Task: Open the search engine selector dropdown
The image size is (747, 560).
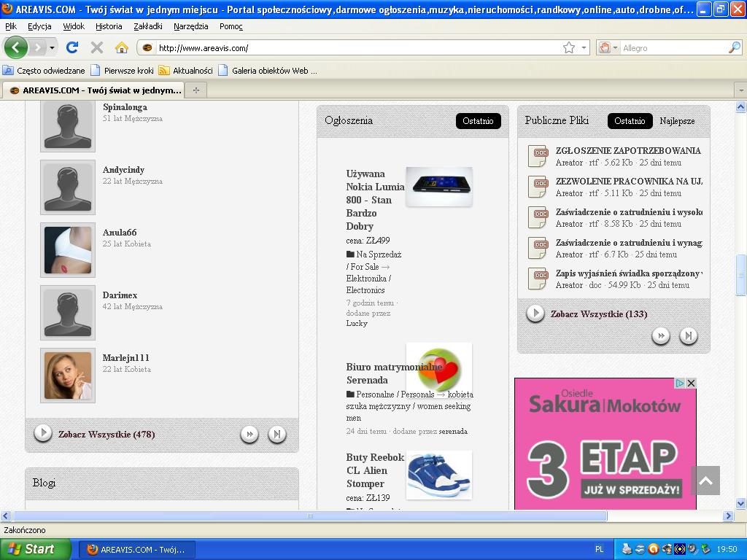Action: click(608, 47)
